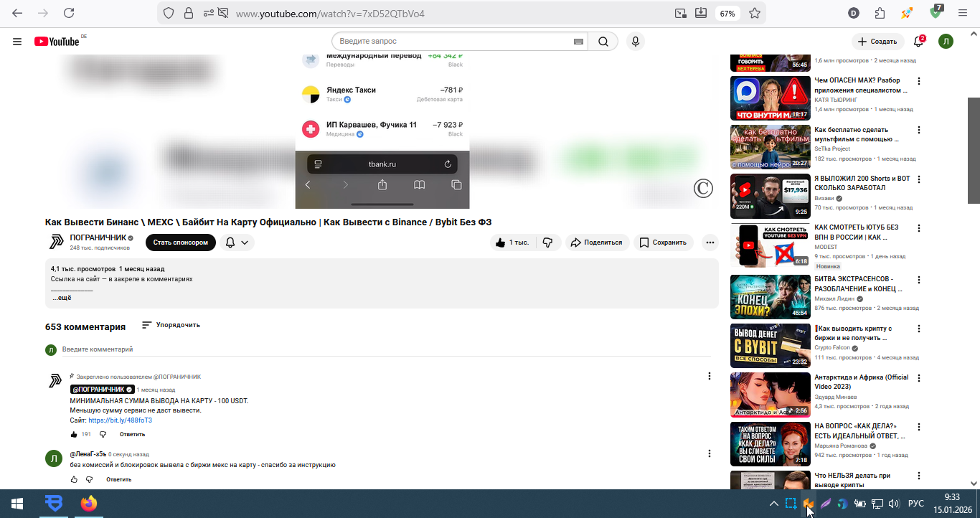The width and height of the screenshot is (980, 518).
Task: Open the browser downloads/install icon in address bar
Action: [x=701, y=13]
